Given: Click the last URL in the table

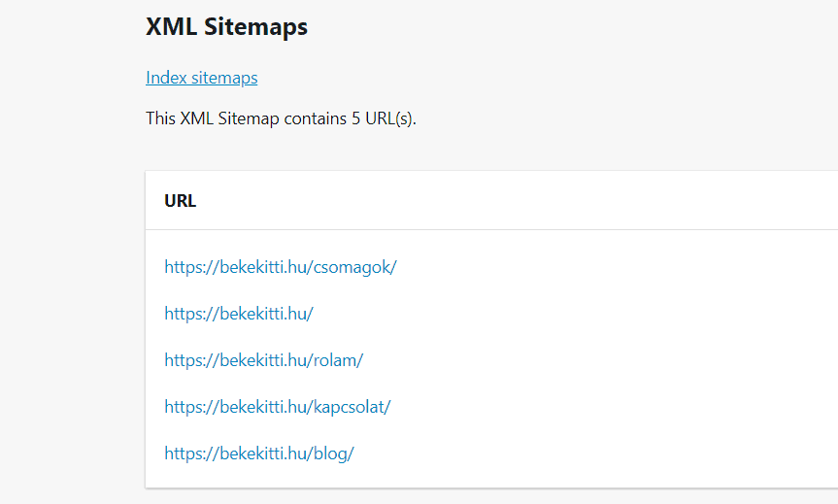Looking at the screenshot, I should (259, 454).
